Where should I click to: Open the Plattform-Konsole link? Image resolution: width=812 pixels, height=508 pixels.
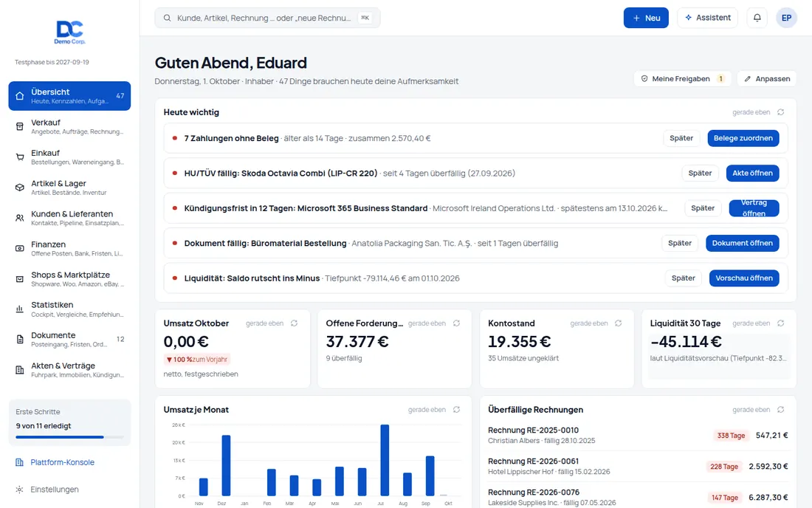click(62, 462)
